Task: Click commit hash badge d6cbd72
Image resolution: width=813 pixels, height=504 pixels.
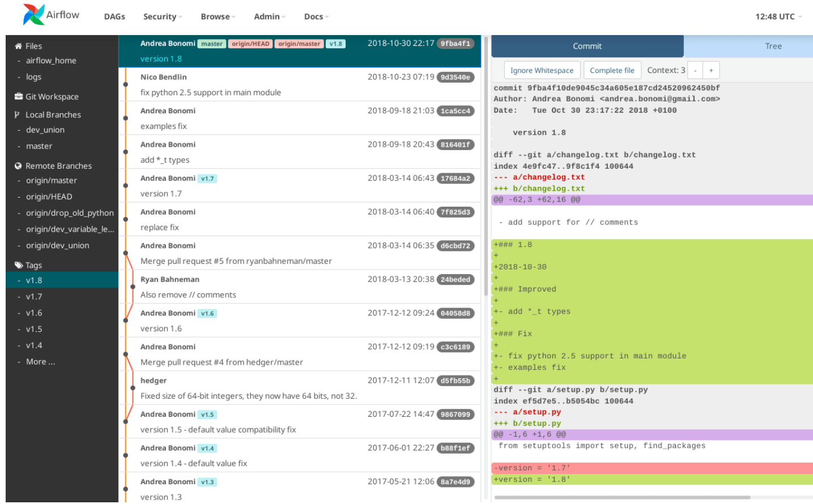Action: coord(456,246)
